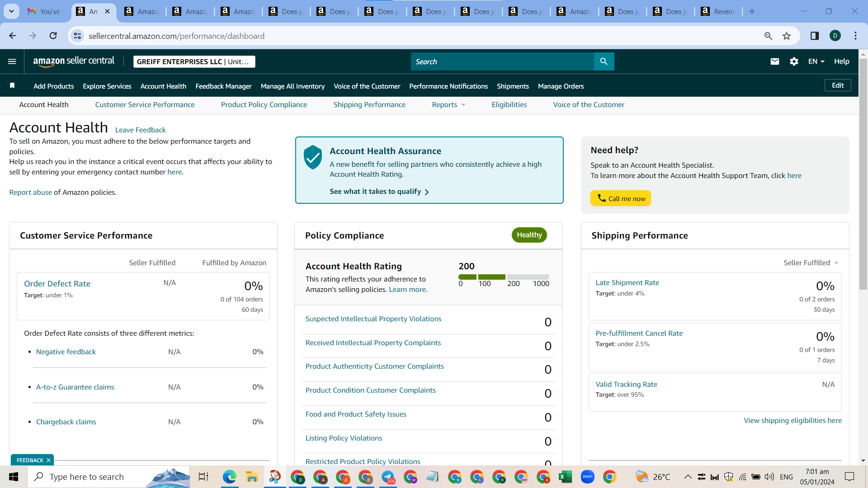Click the Healthy status badge
This screenshot has width=868, height=488.
click(x=529, y=235)
